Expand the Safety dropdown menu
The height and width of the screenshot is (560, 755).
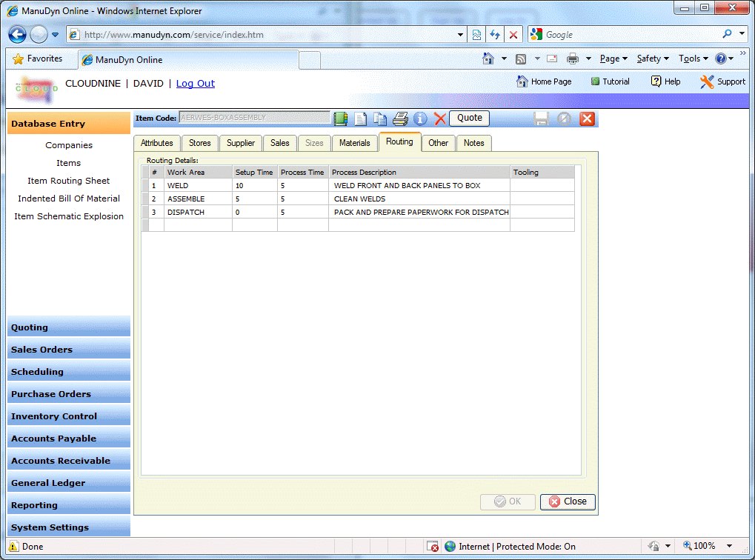click(653, 59)
